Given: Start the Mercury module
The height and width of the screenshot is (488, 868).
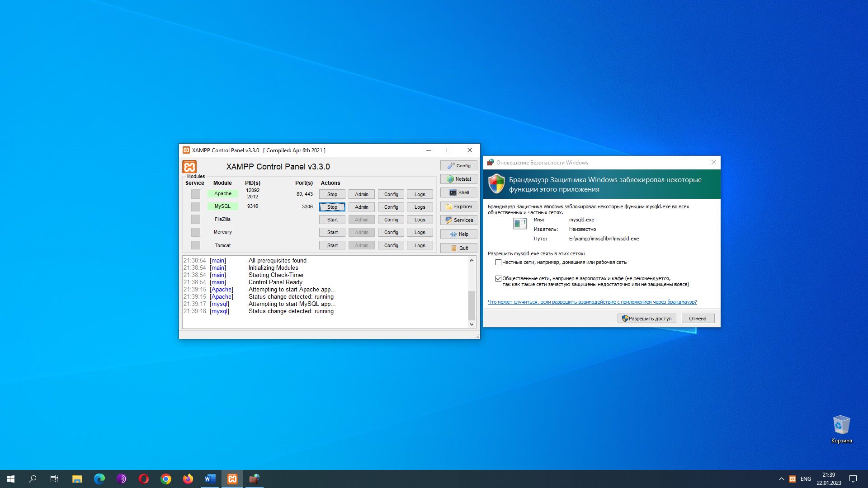Looking at the screenshot, I should pos(332,232).
